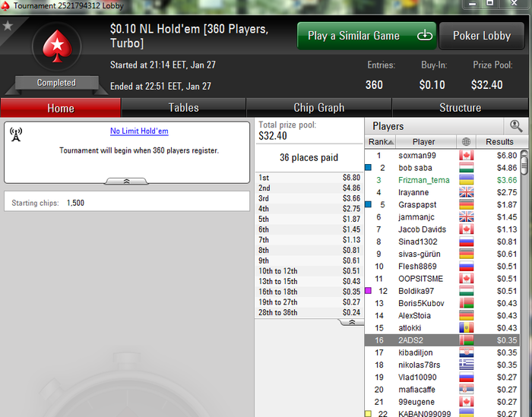Image resolution: width=532 pixels, height=417 pixels.
Task: Click blue color tag next to bob saba
Action: click(x=368, y=167)
